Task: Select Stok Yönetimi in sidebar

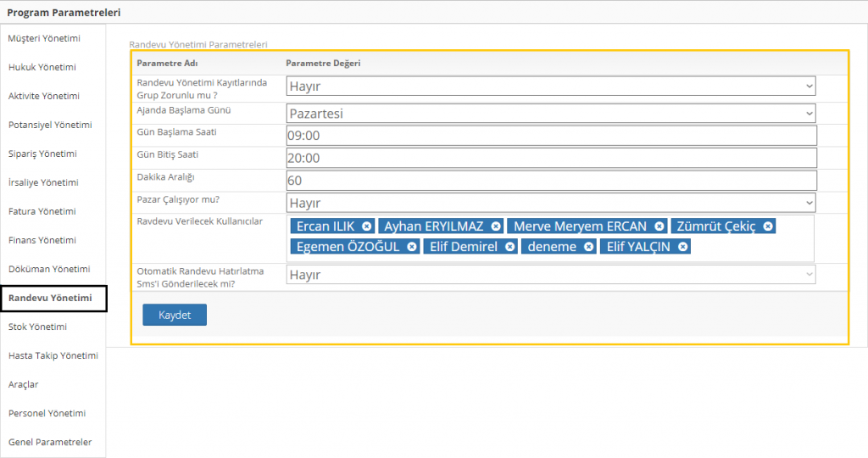Action: [37, 327]
